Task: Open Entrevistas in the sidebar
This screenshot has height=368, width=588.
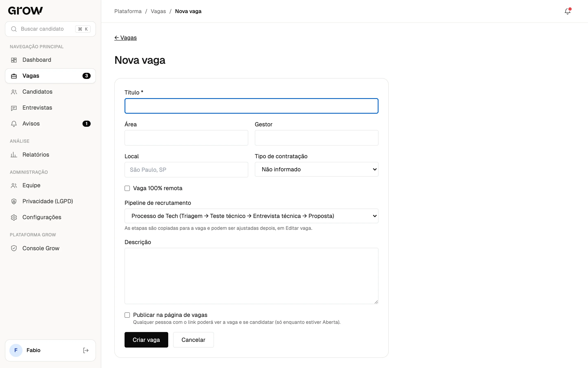Action: 50,108
